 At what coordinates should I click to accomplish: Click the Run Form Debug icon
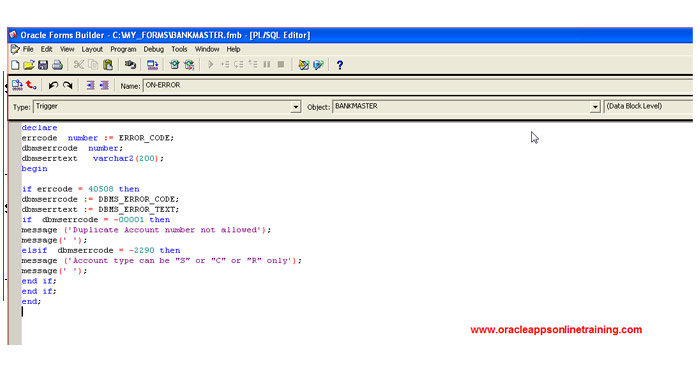[189, 65]
